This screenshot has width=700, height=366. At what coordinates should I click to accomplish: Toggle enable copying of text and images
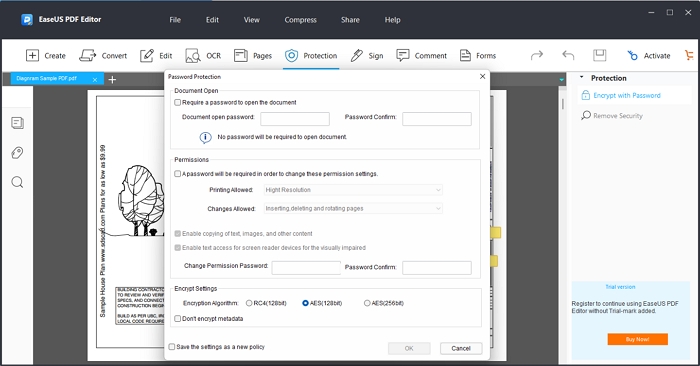pyautogui.click(x=177, y=233)
